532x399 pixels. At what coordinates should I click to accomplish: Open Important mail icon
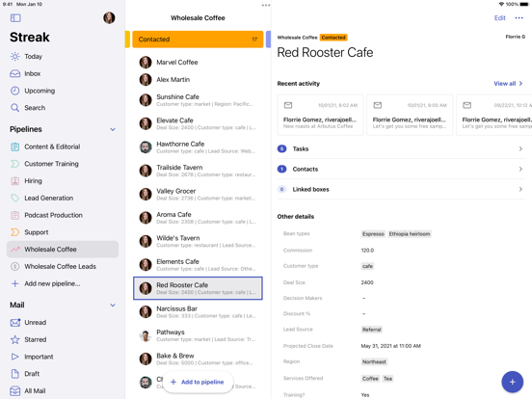[x=14, y=357]
